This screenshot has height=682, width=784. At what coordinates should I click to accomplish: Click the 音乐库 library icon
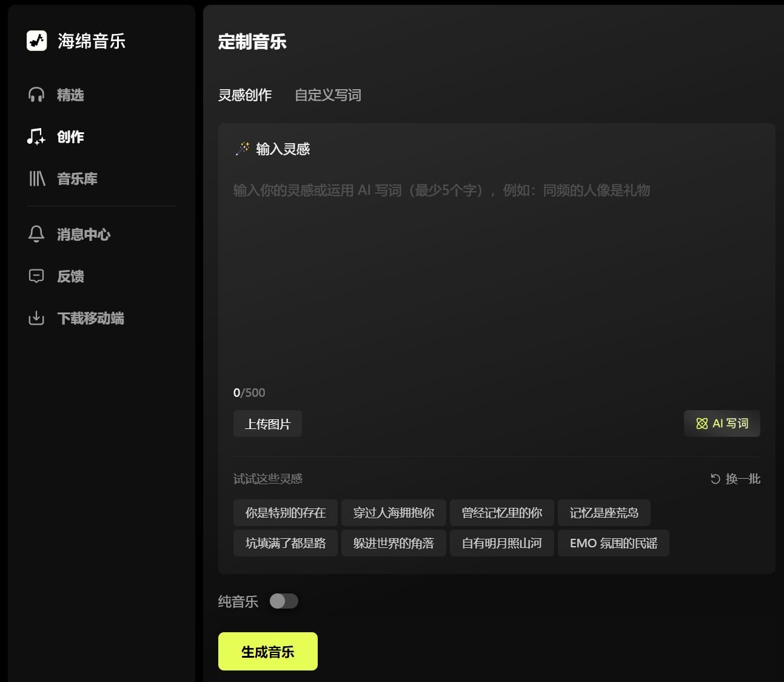pyautogui.click(x=36, y=178)
